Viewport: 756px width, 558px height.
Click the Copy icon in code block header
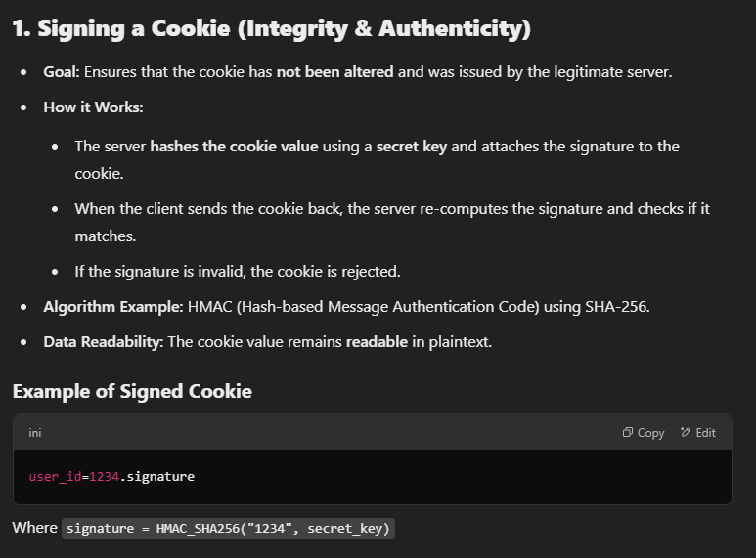pos(628,433)
